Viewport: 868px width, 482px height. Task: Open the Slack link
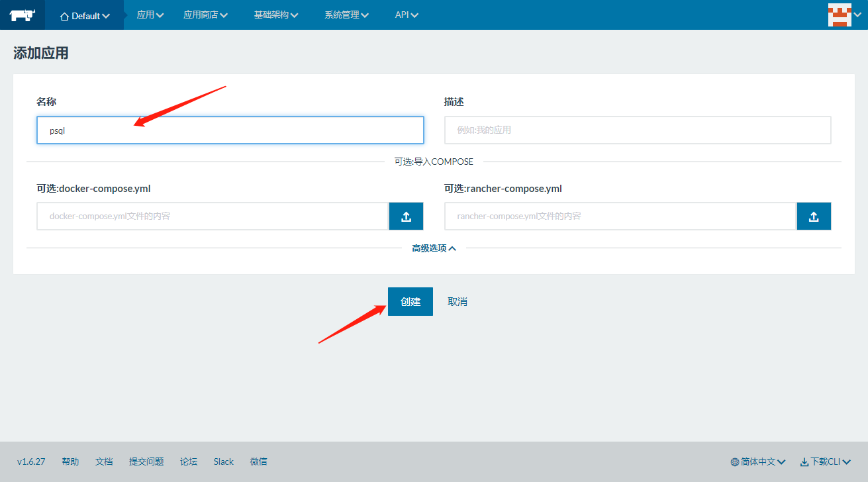tap(224, 461)
